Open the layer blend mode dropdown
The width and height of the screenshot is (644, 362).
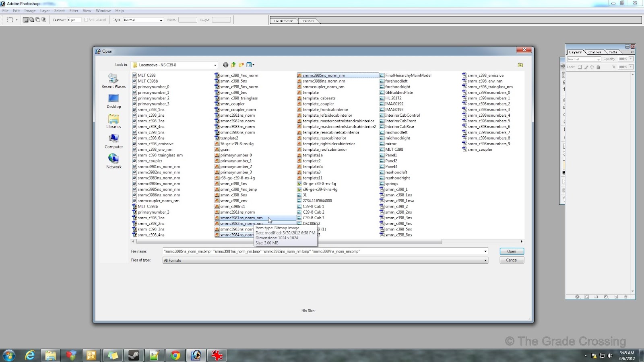584,59
